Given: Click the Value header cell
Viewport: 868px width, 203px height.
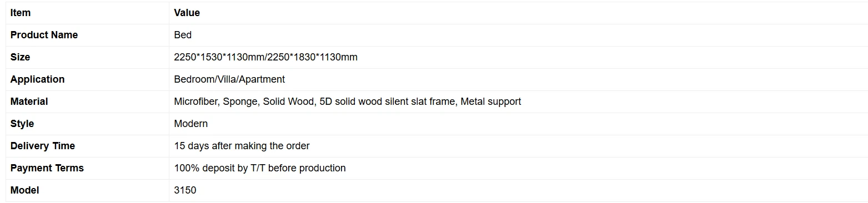Looking at the screenshot, I should pos(518,13).
